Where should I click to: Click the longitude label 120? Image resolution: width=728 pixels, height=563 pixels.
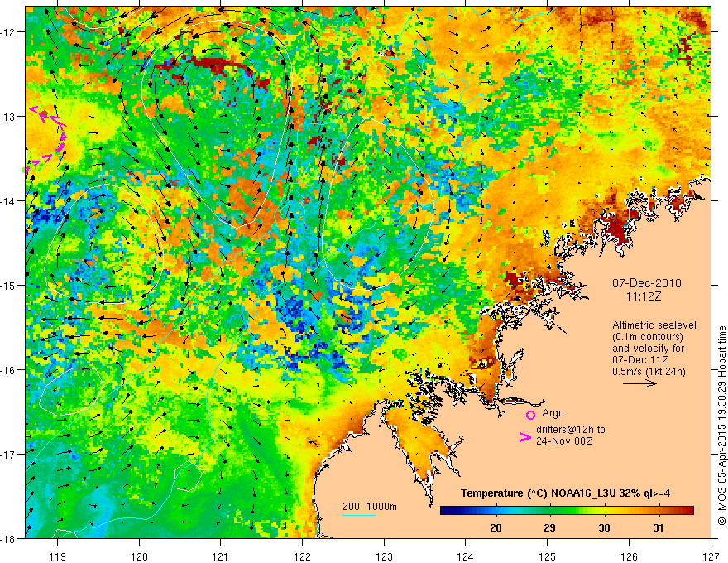[139, 556]
